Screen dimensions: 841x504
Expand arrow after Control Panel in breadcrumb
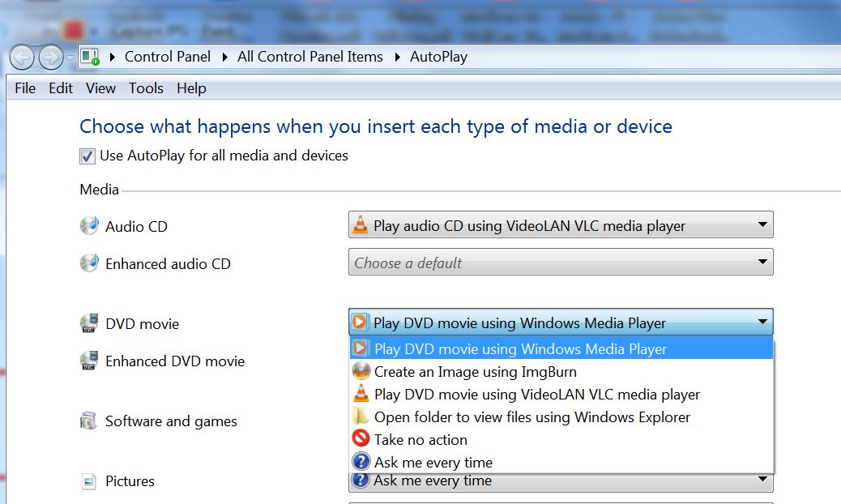(x=224, y=57)
